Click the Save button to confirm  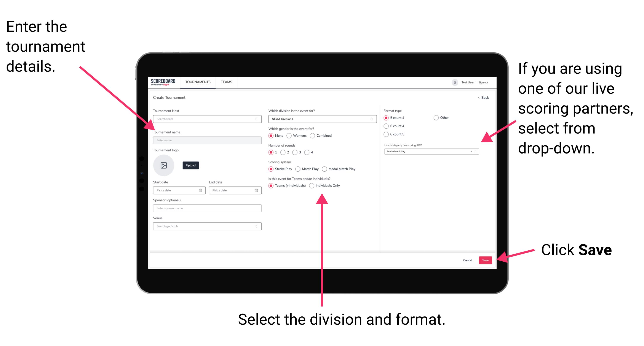486,260
